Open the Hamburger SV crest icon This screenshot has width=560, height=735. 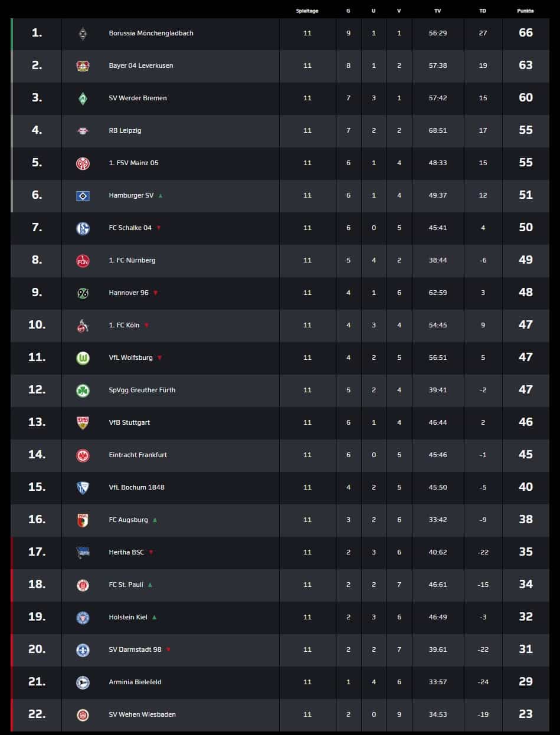tap(83, 196)
